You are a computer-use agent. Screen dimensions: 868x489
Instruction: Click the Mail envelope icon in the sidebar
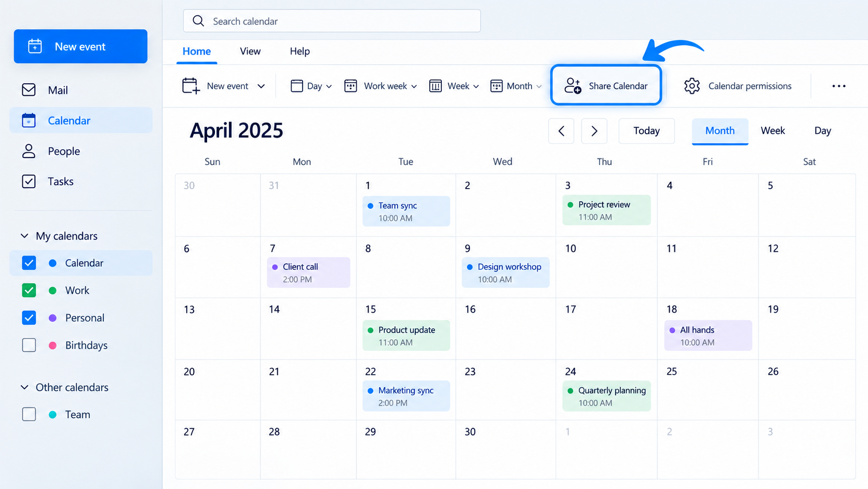(x=29, y=90)
